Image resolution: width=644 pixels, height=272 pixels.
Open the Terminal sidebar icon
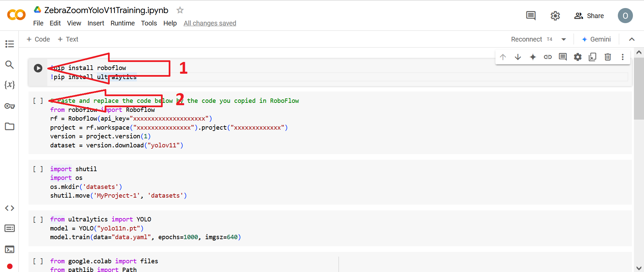[10, 249]
